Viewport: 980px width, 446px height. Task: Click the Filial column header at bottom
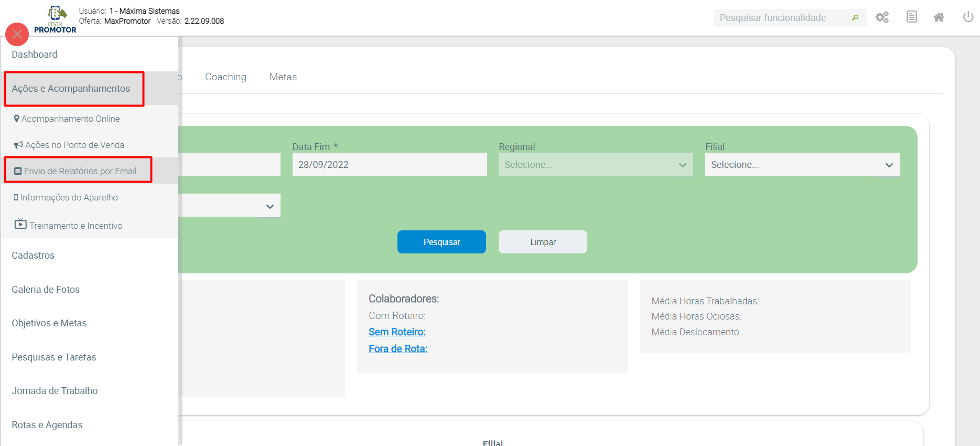pos(493,443)
